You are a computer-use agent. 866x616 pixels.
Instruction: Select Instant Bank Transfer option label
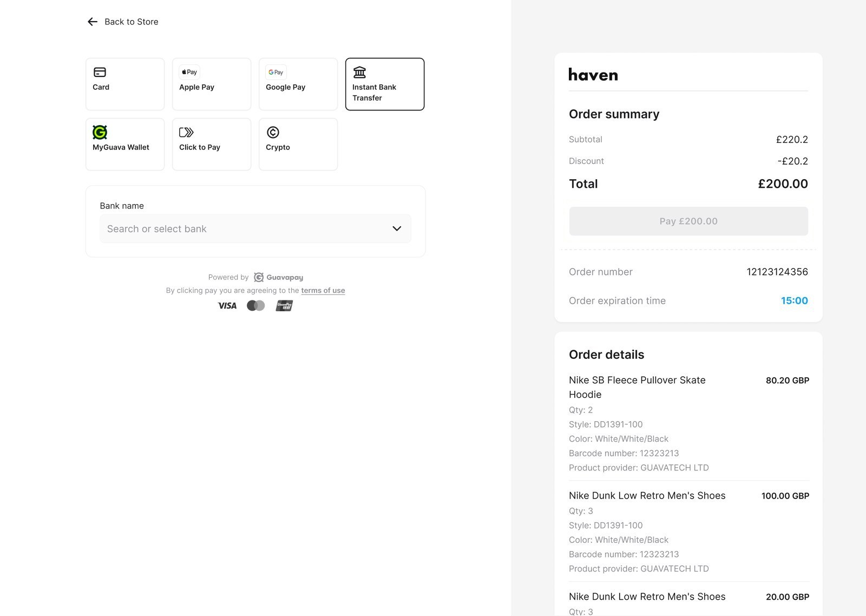pyautogui.click(x=374, y=93)
